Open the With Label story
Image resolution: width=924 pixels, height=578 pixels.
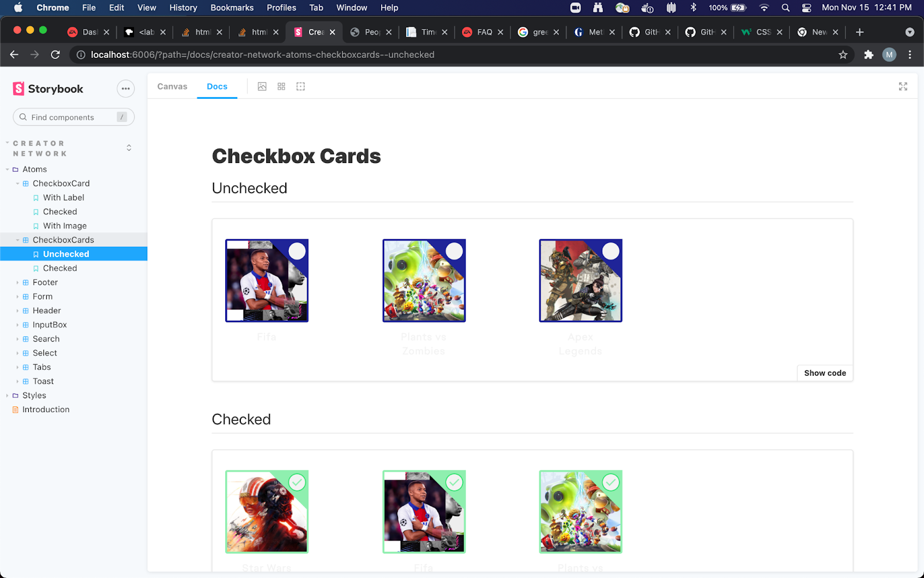(64, 198)
